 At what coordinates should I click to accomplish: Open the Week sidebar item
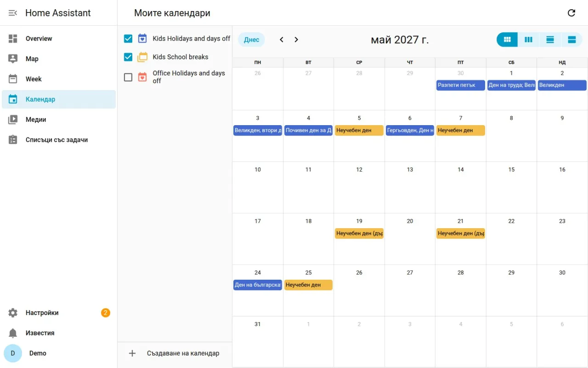point(59,79)
